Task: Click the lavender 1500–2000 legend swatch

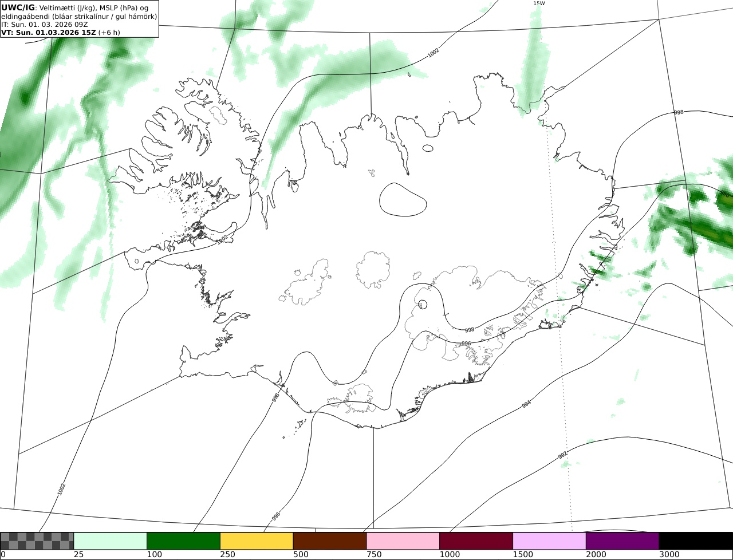Action: point(550,541)
